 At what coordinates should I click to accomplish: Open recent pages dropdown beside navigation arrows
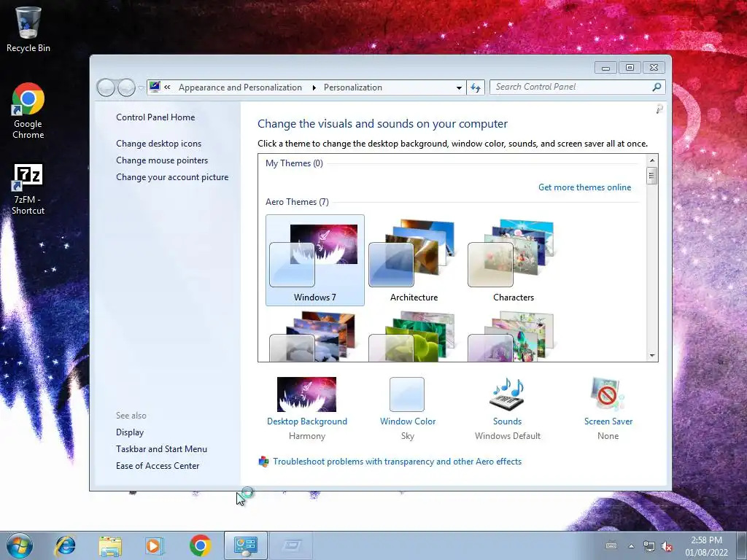coord(141,87)
